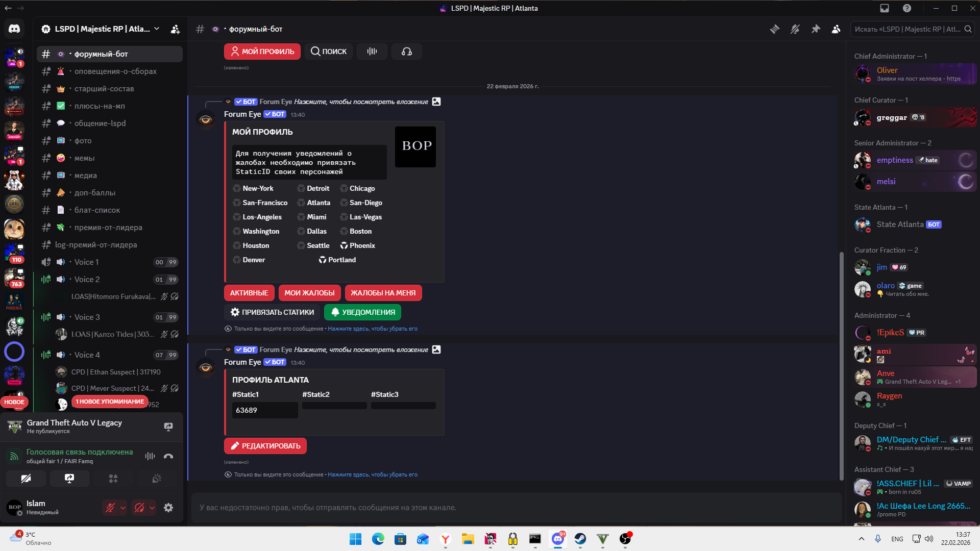
Task: Unmute the microphone button
Action: 110,508
